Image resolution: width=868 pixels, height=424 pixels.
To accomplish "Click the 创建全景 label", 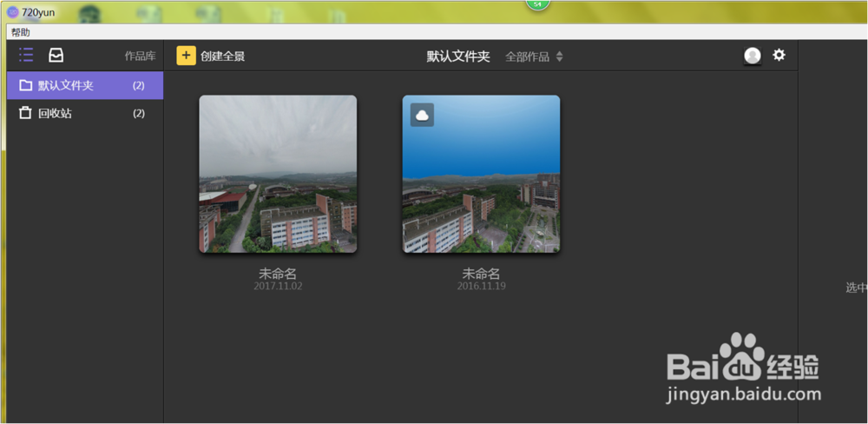I will 222,56.
